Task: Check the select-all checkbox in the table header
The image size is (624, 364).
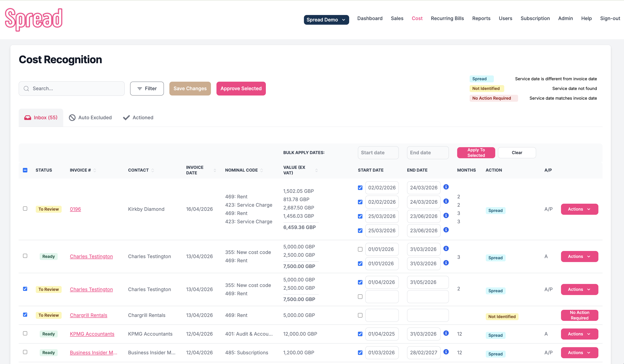Action: tap(25, 170)
